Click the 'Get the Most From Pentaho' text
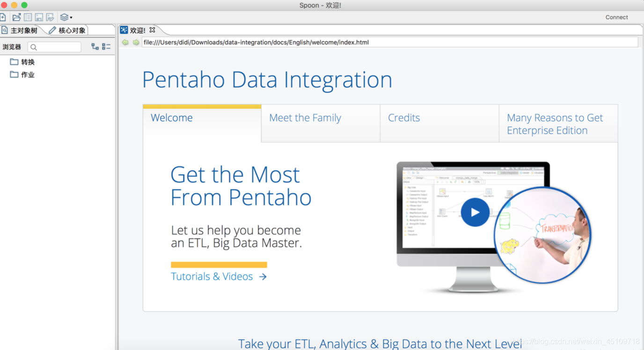Image resolution: width=644 pixels, height=350 pixels. 241,186
